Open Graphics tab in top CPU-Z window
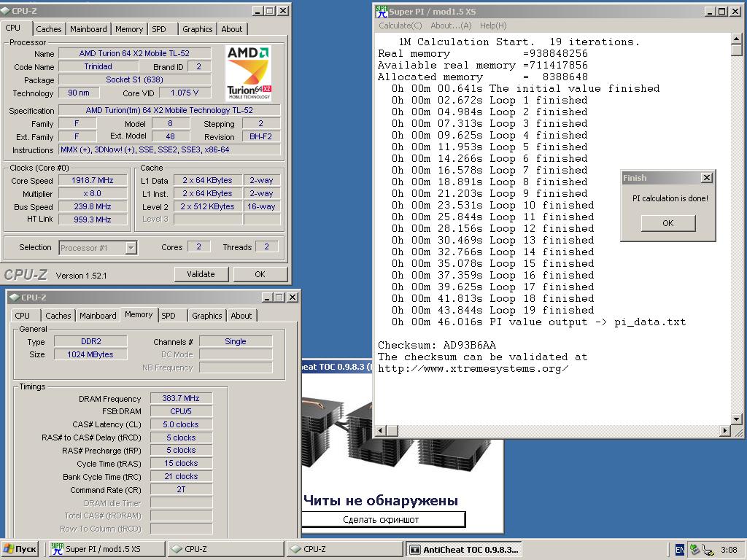The image size is (747, 560). [x=197, y=29]
